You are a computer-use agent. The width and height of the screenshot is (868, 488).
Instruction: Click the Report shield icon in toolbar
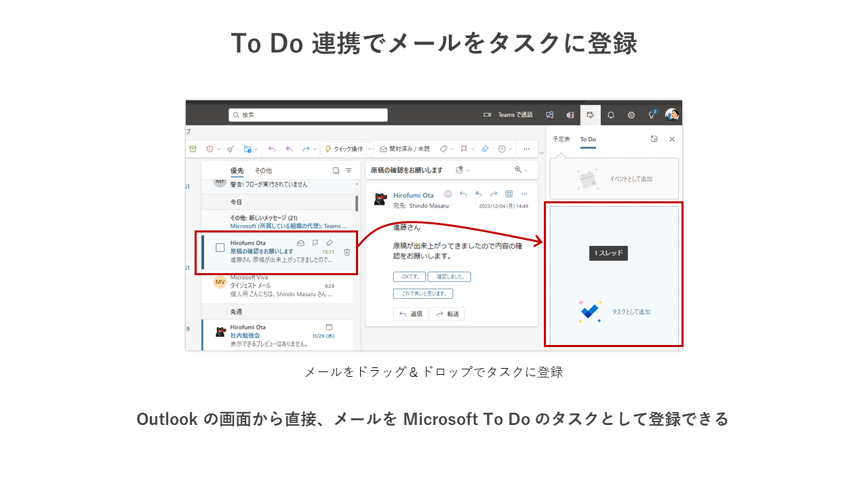[x=210, y=149]
